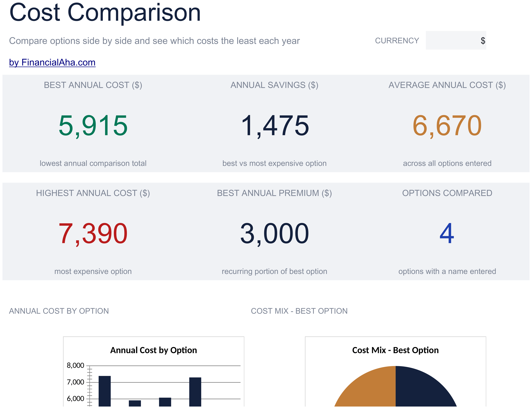This screenshot has height=409, width=532.
Task: Click the best vs most expensive option caption
Action: pyautogui.click(x=274, y=163)
